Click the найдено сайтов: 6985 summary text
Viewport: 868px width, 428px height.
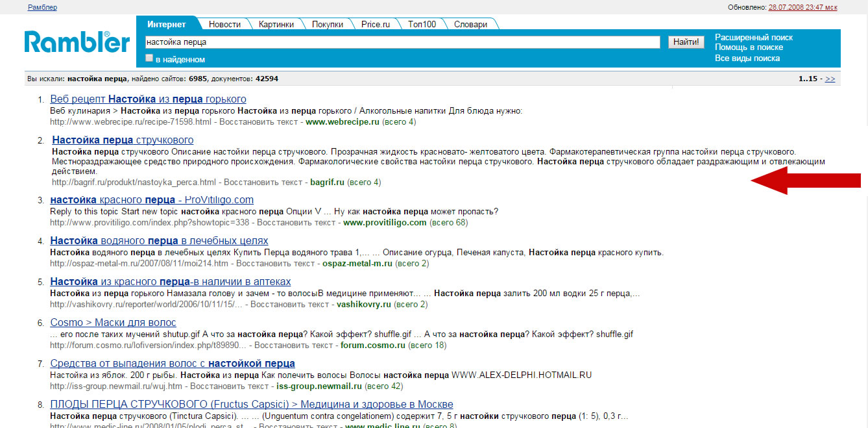(x=170, y=79)
